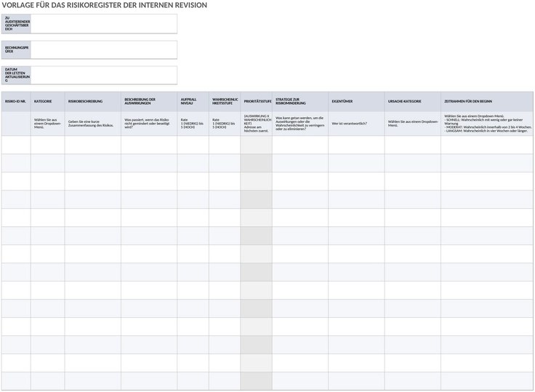Click the 'Wer ist verantwortlich?' cell

(357, 124)
